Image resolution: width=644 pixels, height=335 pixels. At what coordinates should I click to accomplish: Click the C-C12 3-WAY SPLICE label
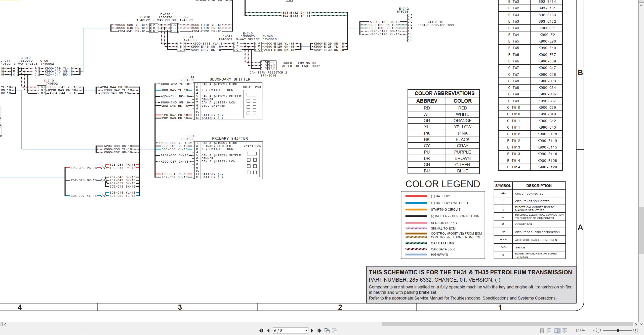25,61
